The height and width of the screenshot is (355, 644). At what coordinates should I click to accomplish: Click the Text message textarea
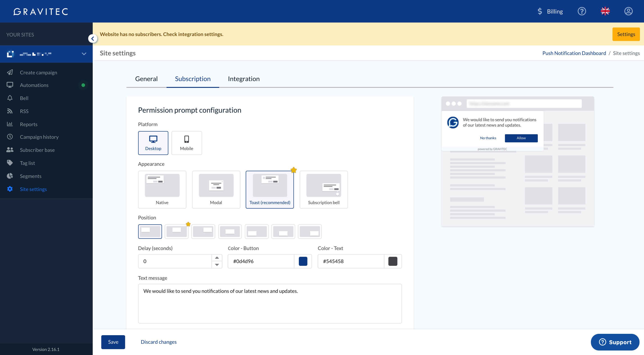[x=270, y=303]
